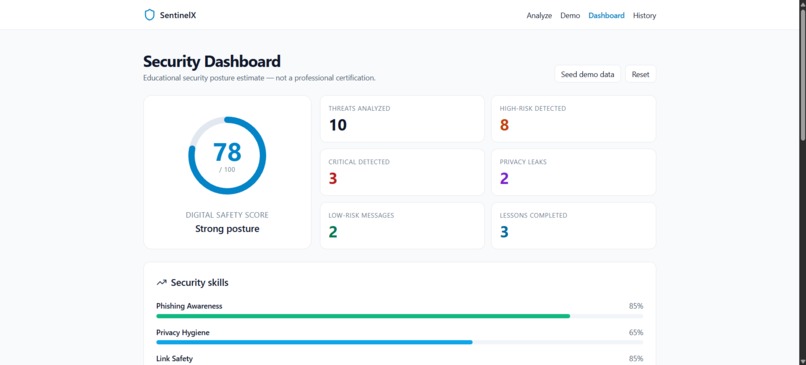
Task: Click the Link Safety label
Action: click(x=174, y=358)
